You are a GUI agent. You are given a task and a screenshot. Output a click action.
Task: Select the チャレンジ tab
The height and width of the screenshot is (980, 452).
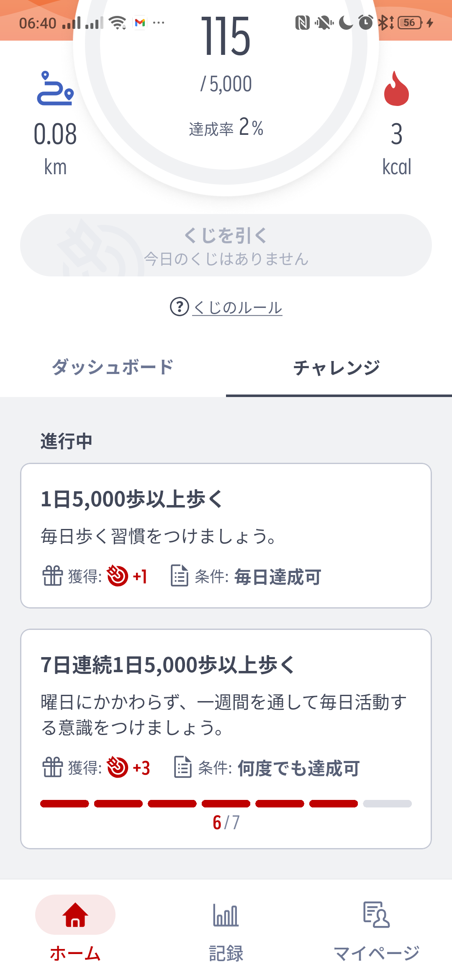coord(337,367)
